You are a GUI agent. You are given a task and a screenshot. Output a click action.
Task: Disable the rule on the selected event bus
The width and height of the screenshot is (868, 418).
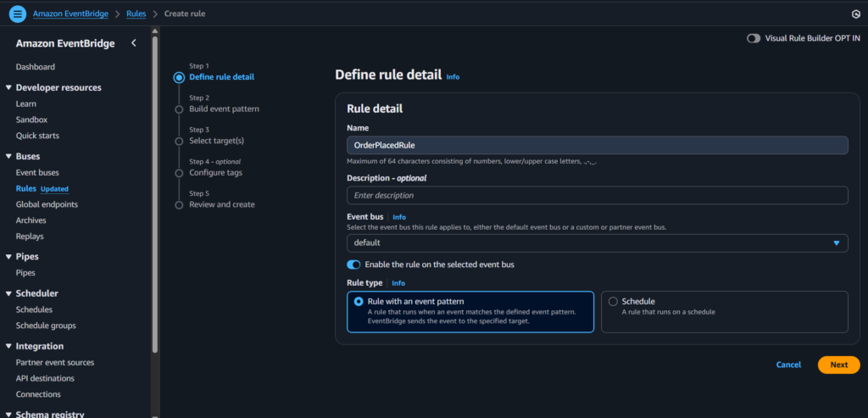[353, 265]
